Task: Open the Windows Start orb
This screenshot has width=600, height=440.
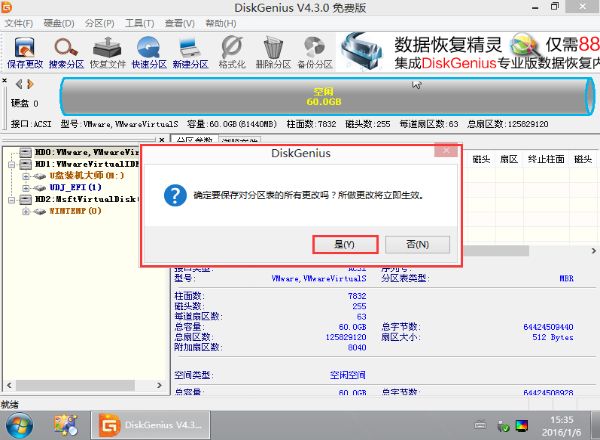Action: [20, 425]
